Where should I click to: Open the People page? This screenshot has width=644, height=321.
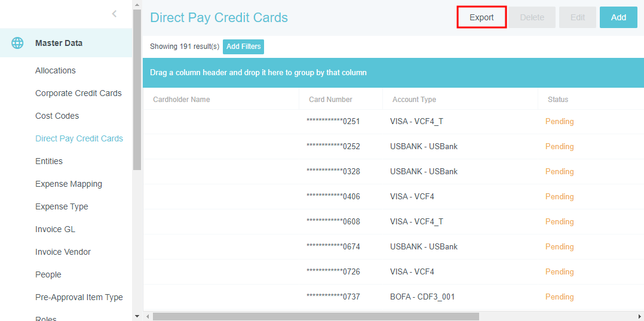48,274
